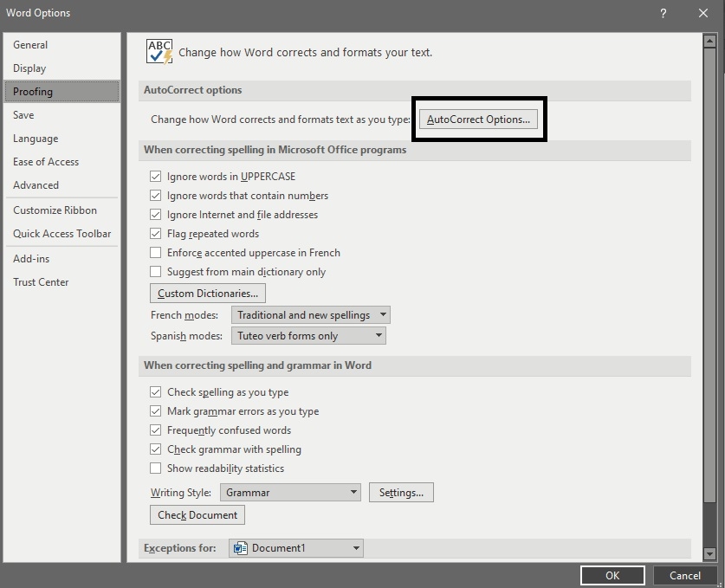Open the Add-ins category
725x588 pixels.
coord(62,259)
